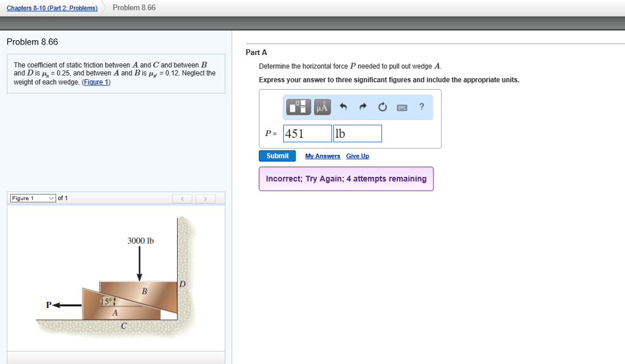Click the next figure arrow icon
The height and width of the screenshot is (364, 625).
tap(205, 198)
